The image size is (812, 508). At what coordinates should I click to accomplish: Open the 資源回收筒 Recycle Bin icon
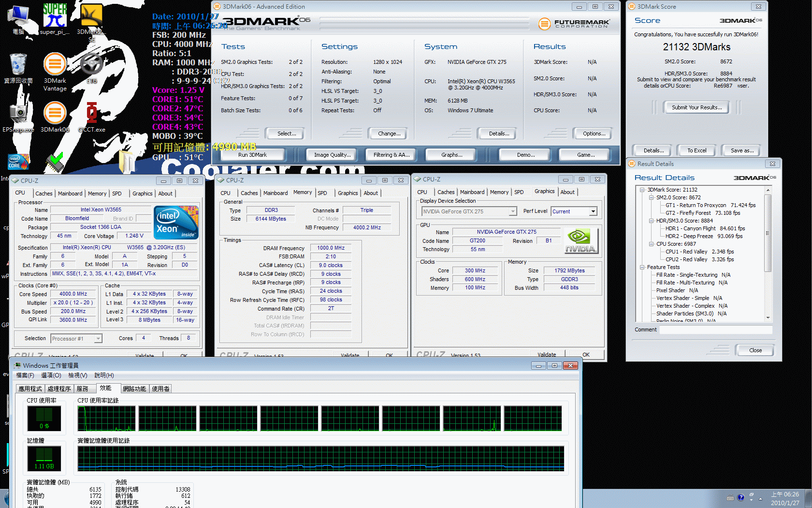[x=18, y=68]
